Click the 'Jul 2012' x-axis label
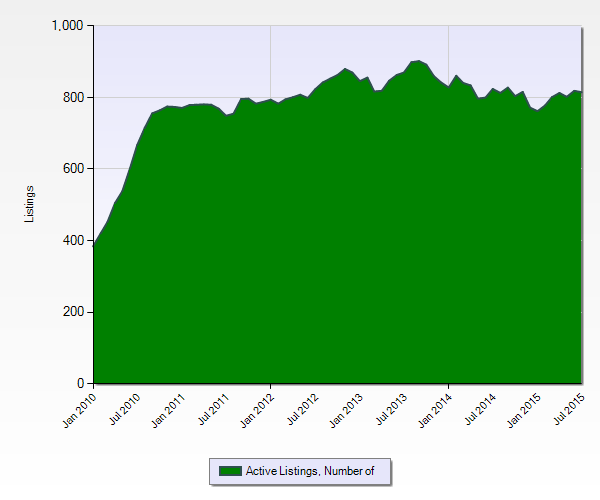Image resolution: width=600 pixels, height=500 pixels. [303, 409]
